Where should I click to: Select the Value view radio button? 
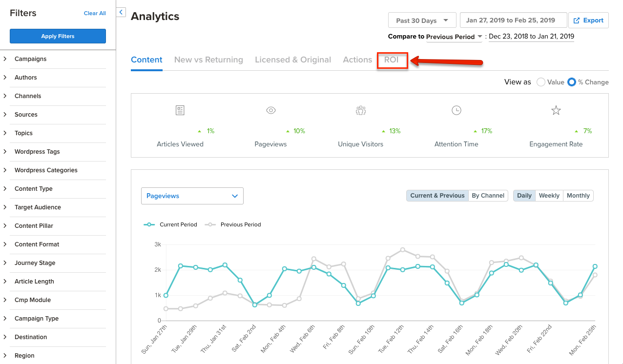point(540,82)
